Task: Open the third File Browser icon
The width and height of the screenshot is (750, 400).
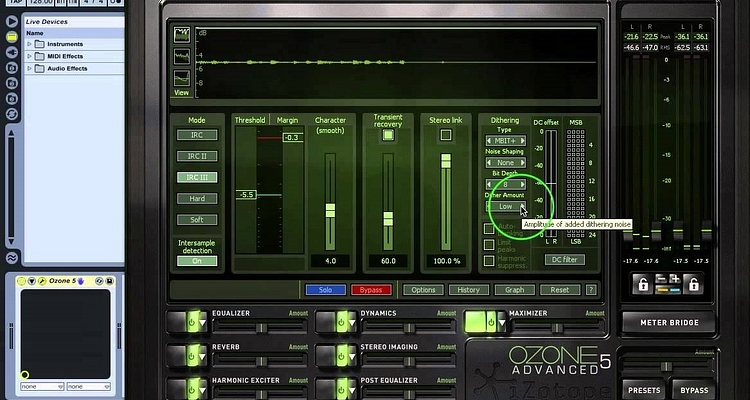Action: coord(12,99)
